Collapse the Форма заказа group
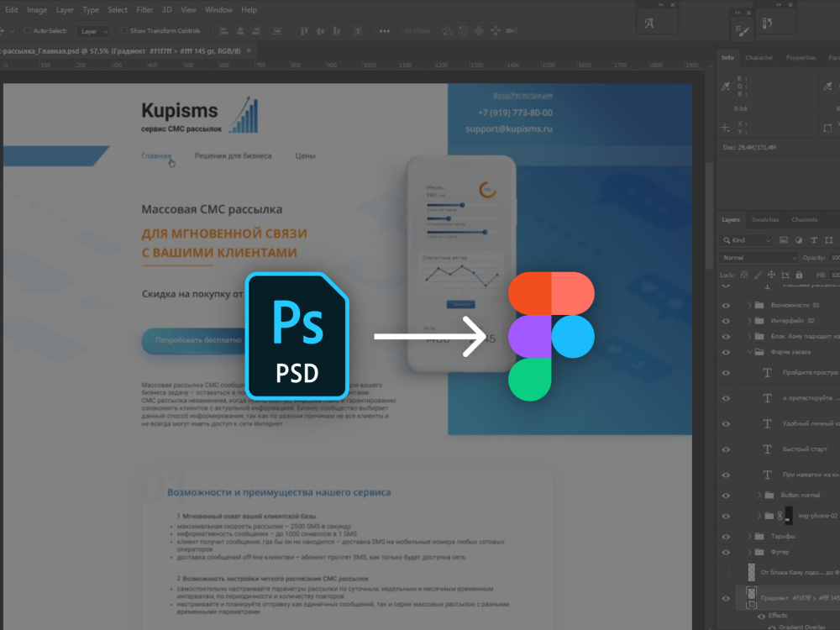The width and height of the screenshot is (840, 630). tap(749, 352)
